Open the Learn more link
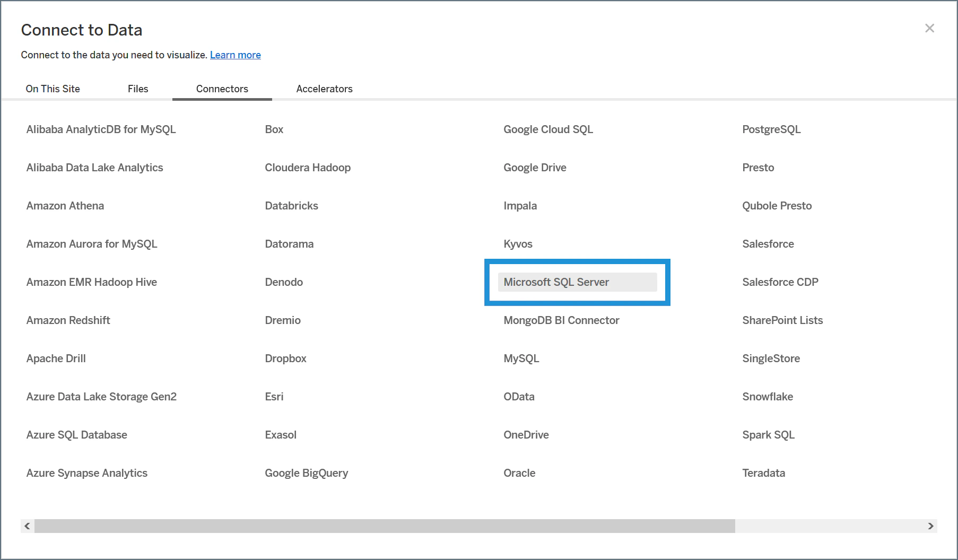The height and width of the screenshot is (560, 958). (235, 55)
